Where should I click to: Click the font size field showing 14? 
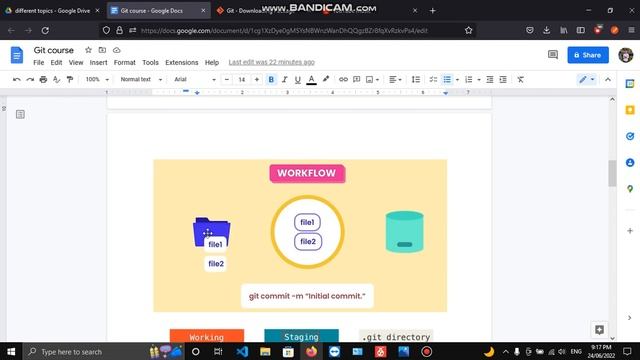[x=242, y=80]
